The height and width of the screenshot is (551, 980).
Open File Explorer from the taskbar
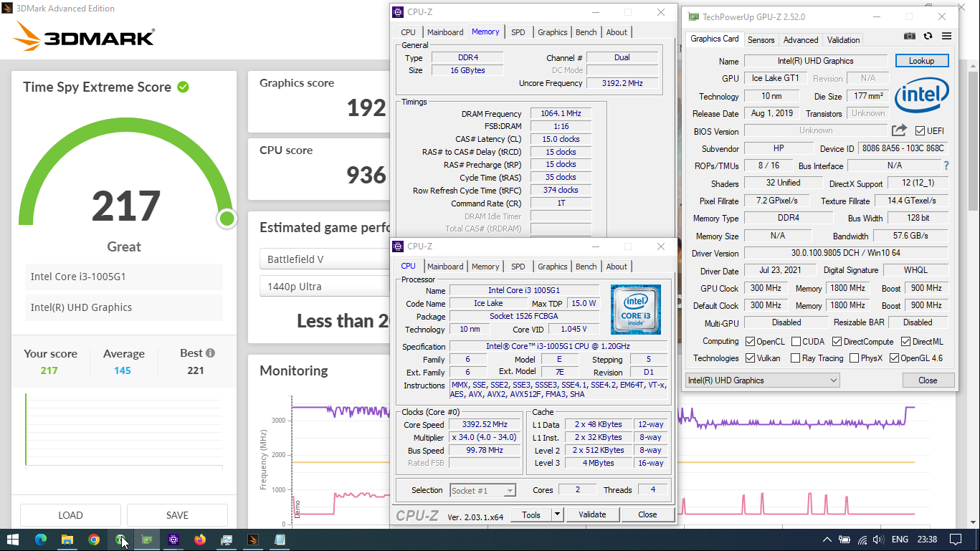click(67, 540)
